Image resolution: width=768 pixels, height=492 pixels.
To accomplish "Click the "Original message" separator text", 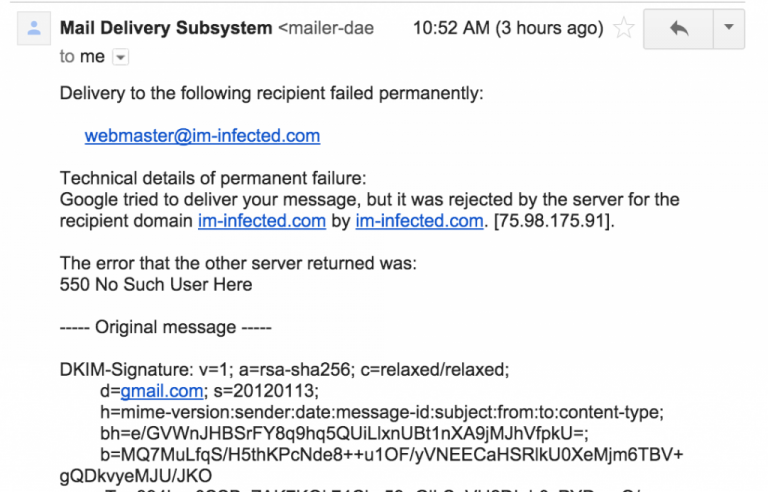I will [x=166, y=327].
